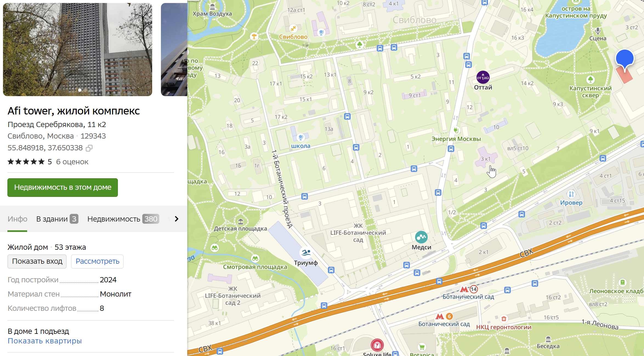The width and height of the screenshot is (644, 356).
Task: Select the Инфо tab
Action: pyautogui.click(x=17, y=219)
